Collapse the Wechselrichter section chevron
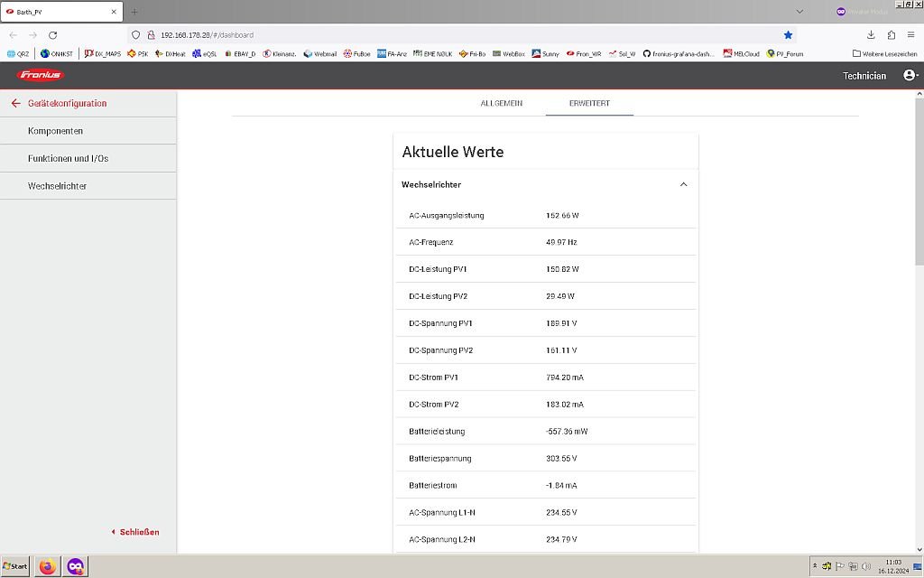Viewport: 924px width, 578px height. pos(683,184)
